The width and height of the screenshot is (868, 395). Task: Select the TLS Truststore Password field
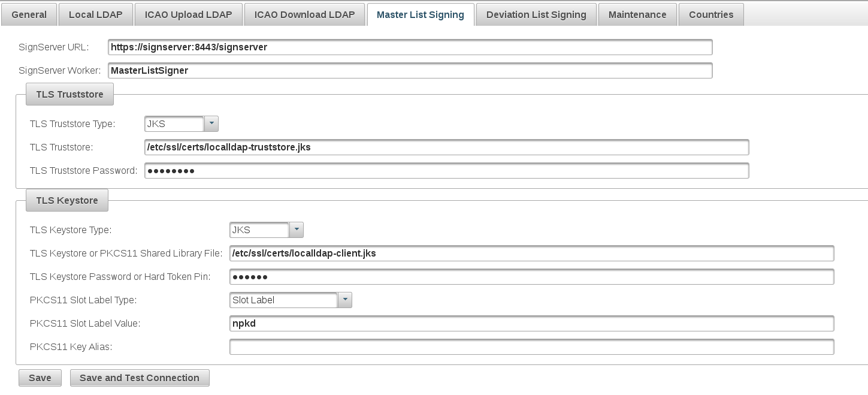pyautogui.click(x=446, y=171)
